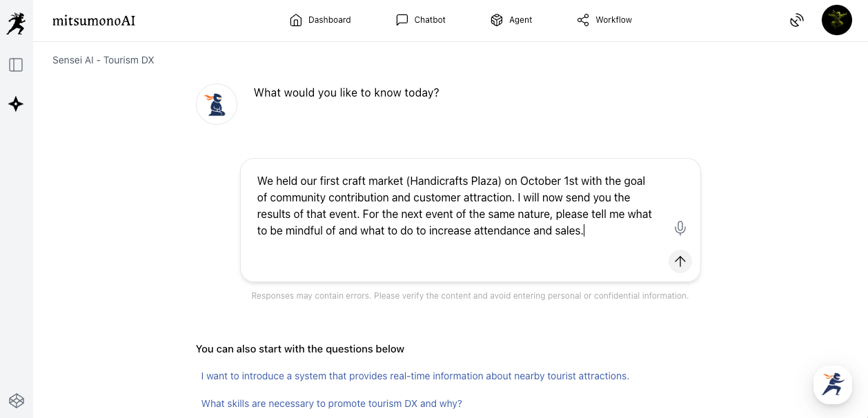Open the Chatbot tab
Viewport: 868px width, 418px height.
click(x=421, y=20)
